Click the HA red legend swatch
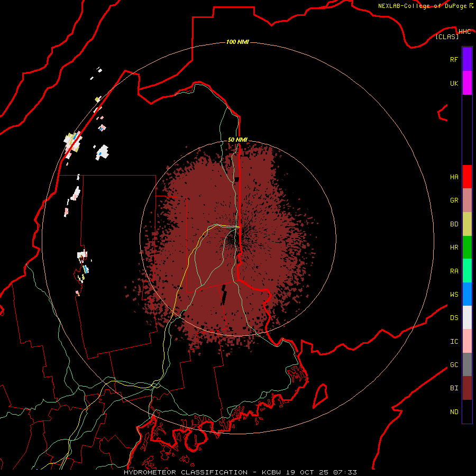The height and width of the screenshot is (476, 476). 467,177
